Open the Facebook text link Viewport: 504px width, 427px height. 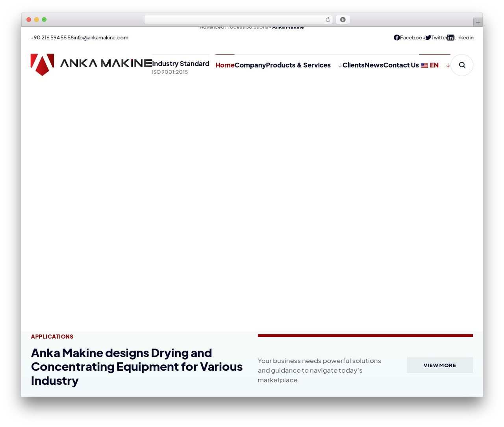(x=413, y=37)
